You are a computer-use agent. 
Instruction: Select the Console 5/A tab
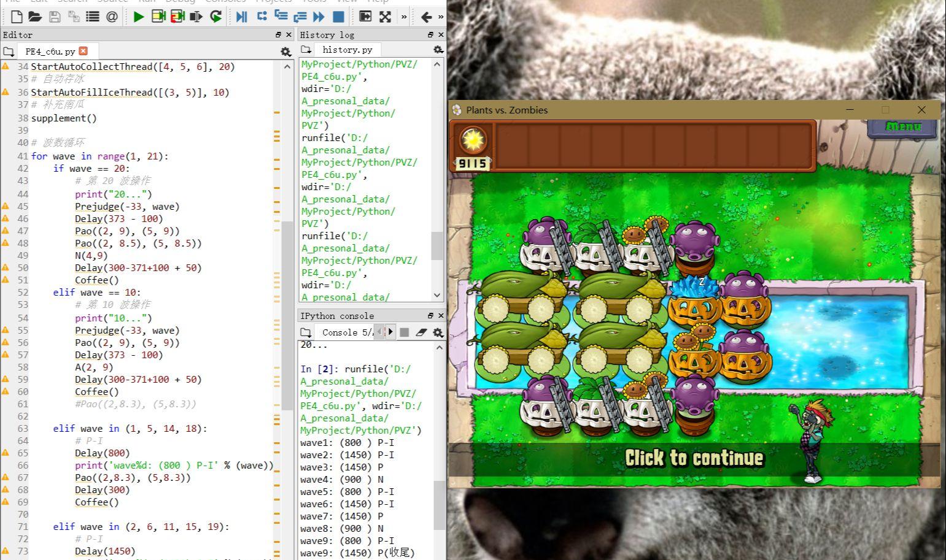click(347, 332)
